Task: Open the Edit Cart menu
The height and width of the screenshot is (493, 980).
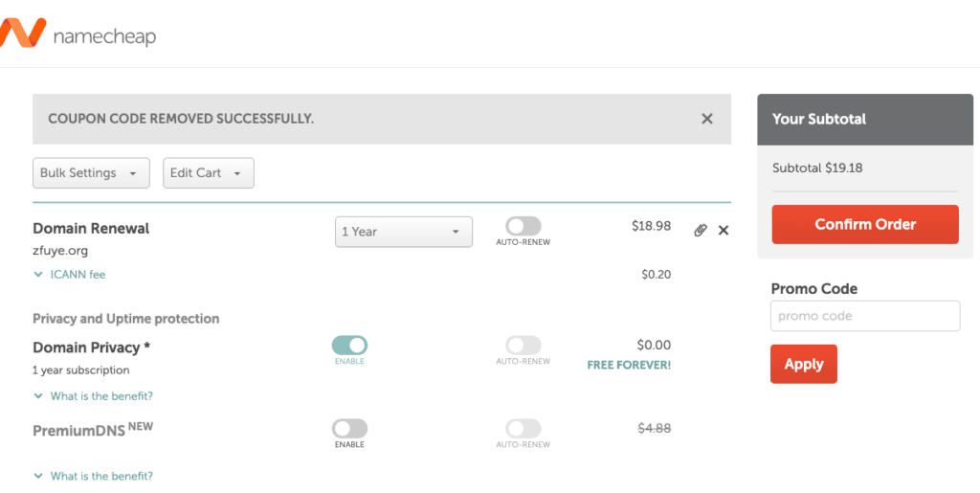Action: [x=209, y=173]
